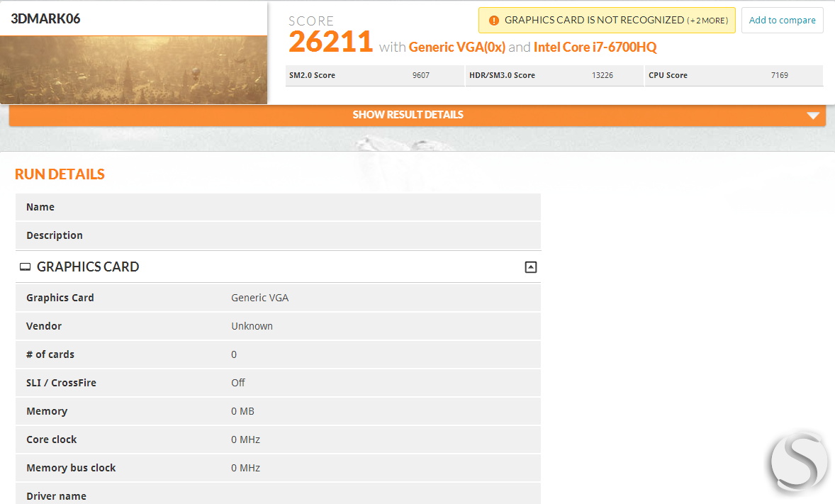Image resolution: width=835 pixels, height=504 pixels.
Task: Click the SLI / CrossFire label
Action: pyautogui.click(x=61, y=383)
